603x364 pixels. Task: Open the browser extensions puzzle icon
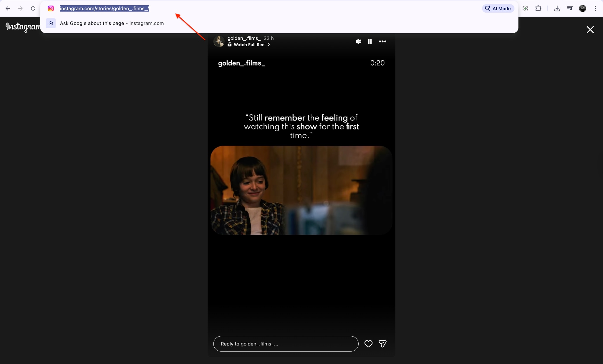[538, 9]
